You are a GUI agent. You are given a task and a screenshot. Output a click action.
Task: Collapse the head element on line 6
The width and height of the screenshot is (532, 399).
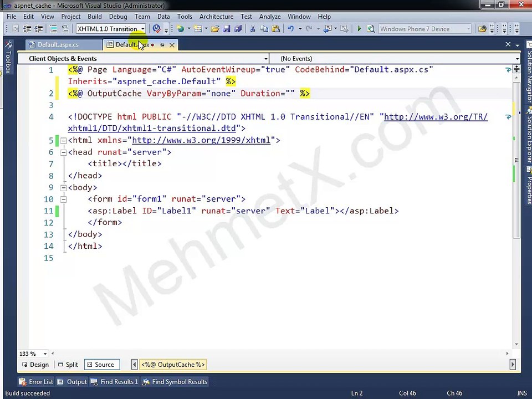tap(63, 152)
